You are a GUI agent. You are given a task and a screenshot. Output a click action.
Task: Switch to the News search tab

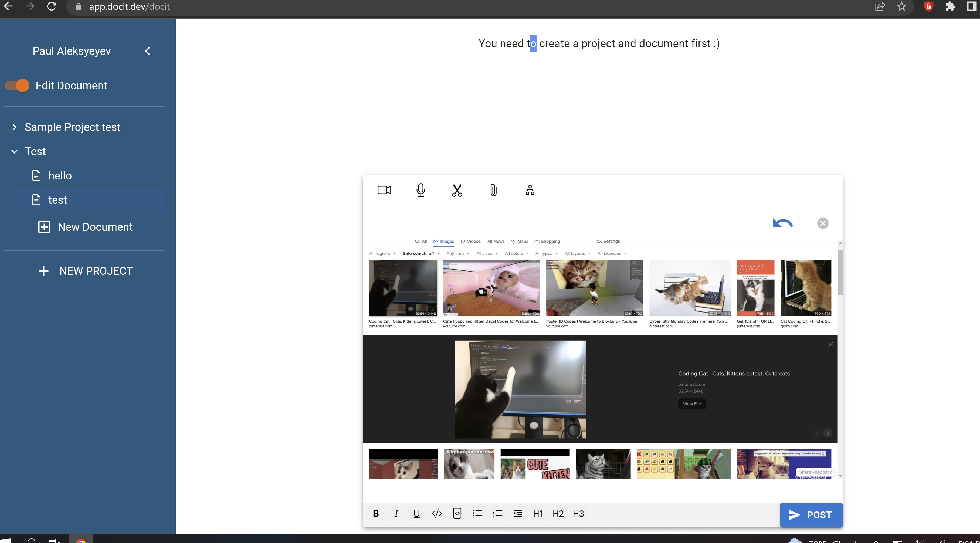pyautogui.click(x=496, y=241)
